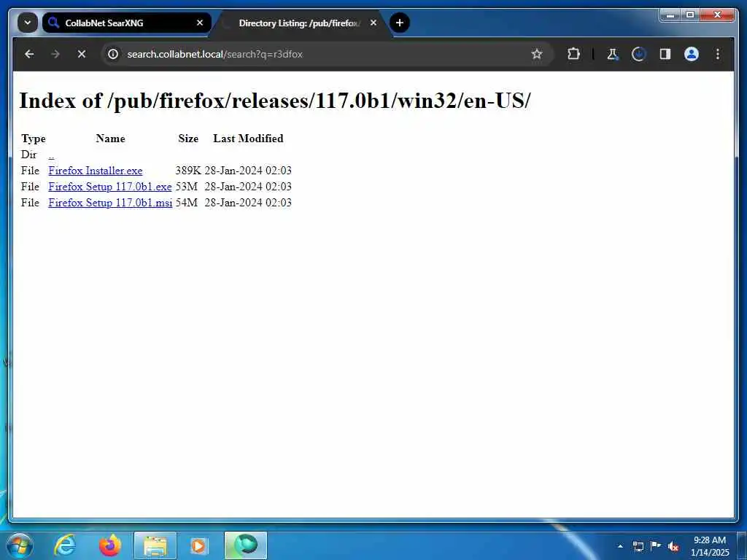This screenshot has width=747, height=560.
Task: View site information icon in address bar
Action: coord(113,54)
